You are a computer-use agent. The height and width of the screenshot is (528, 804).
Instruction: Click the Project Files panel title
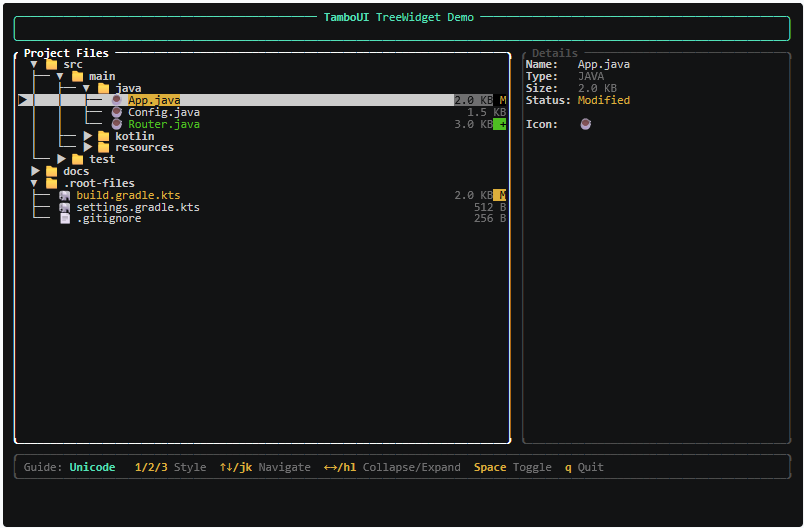point(66,53)
